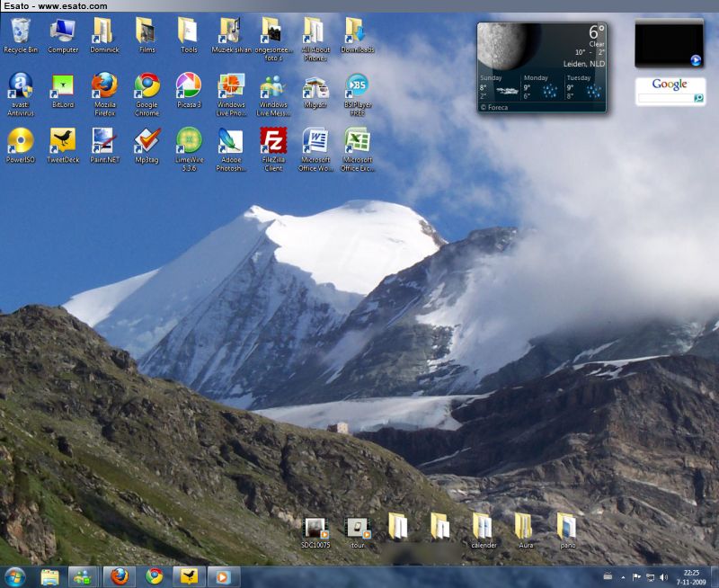Select the Films folder
Screen dimensions: 719x588
pos(146,35)
